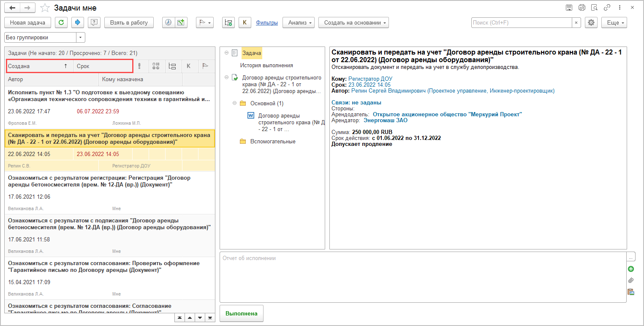Click the clipboard paste-image icon

(x=631, y=292)
